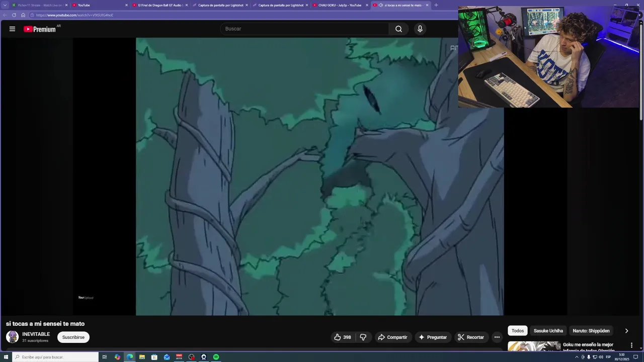Close the Pichon11 Stream tab
Screen dimensions: 644x362
(x=66, y=5)
